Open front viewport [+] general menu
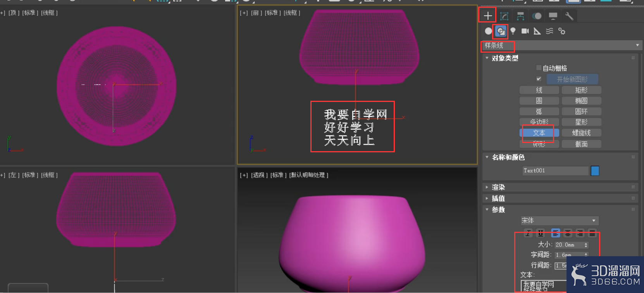The width and height of the screenshot is (644, 293). (x=244, y=13)
